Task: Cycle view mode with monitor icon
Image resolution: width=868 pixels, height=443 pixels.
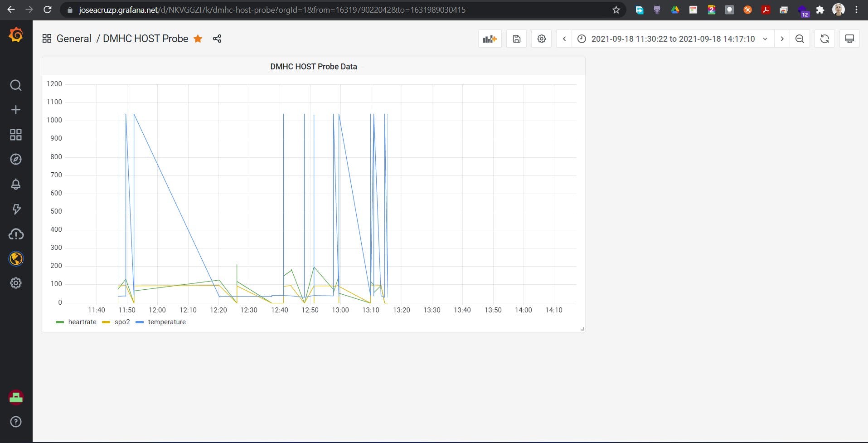Action: click(850, 39)
